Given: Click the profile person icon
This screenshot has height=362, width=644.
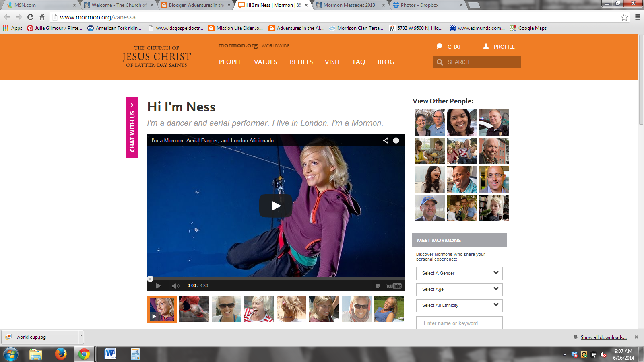Looking at the screenshot, I should point(486,46).
